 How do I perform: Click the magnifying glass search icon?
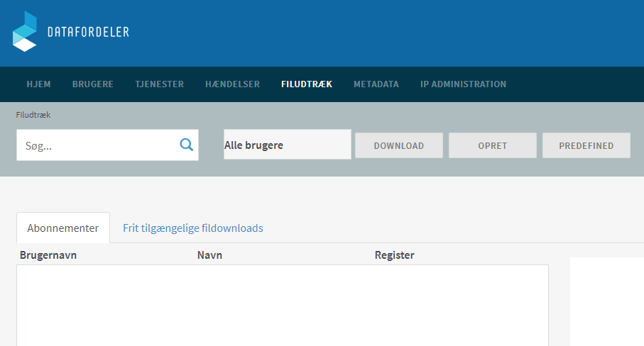point(186,145)
